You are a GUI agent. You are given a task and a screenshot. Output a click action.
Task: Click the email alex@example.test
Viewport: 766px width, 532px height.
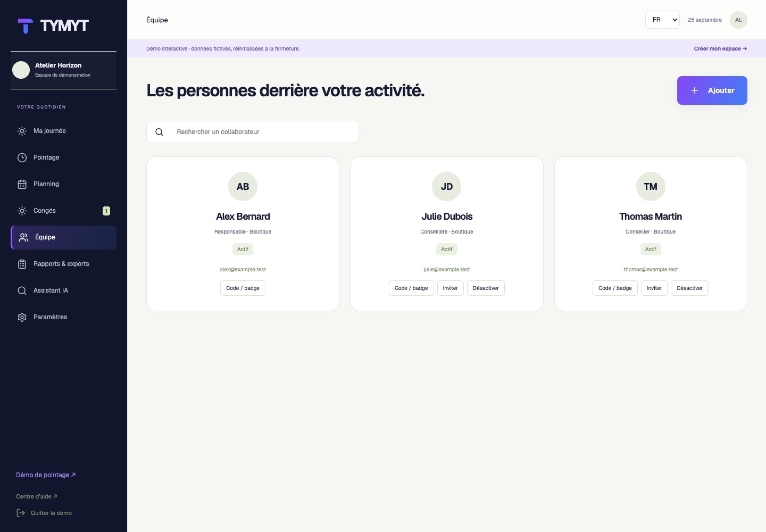point(243,270)
